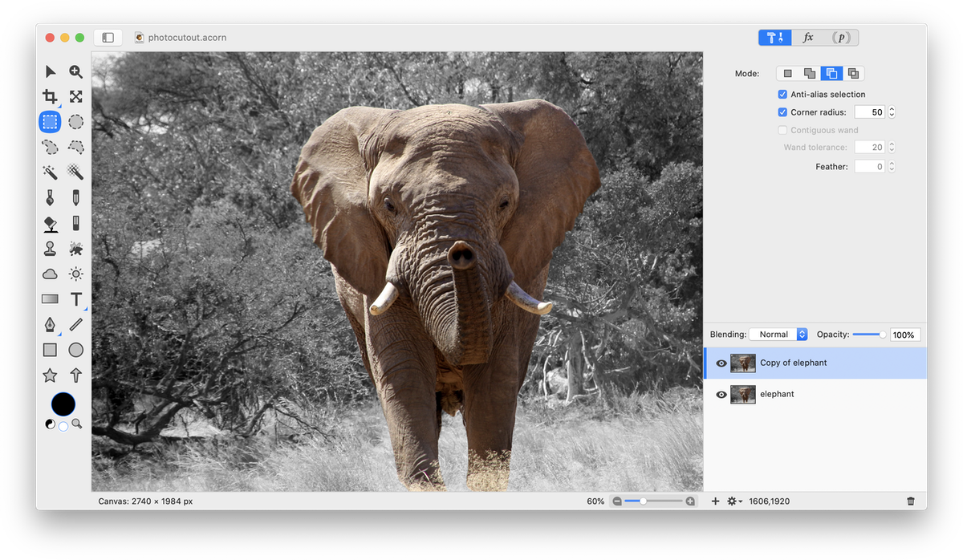This screenshot has width=963, height=560.
Task: Select the Text tool
Action: point(75,299)
